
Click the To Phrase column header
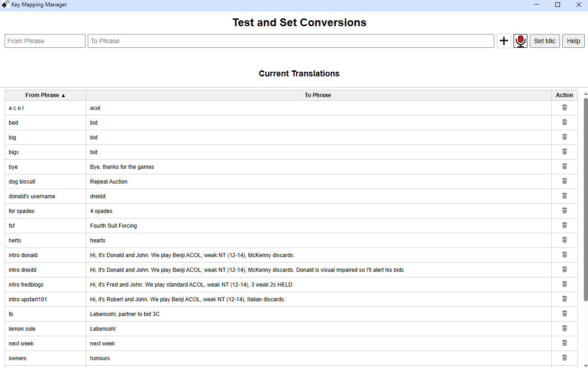(318, 95)
